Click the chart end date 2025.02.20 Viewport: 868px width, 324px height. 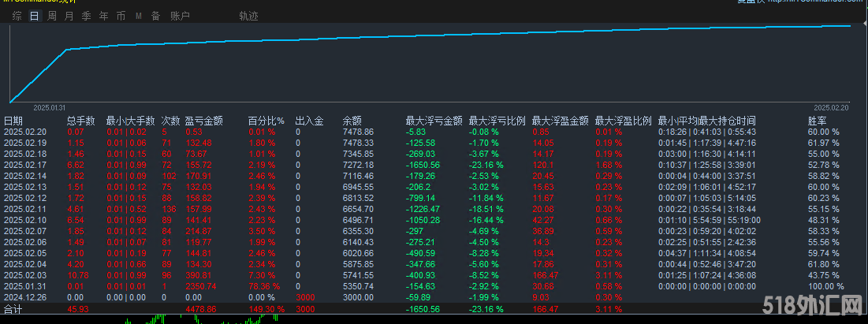pyautogui.click(x=831, y=108)
